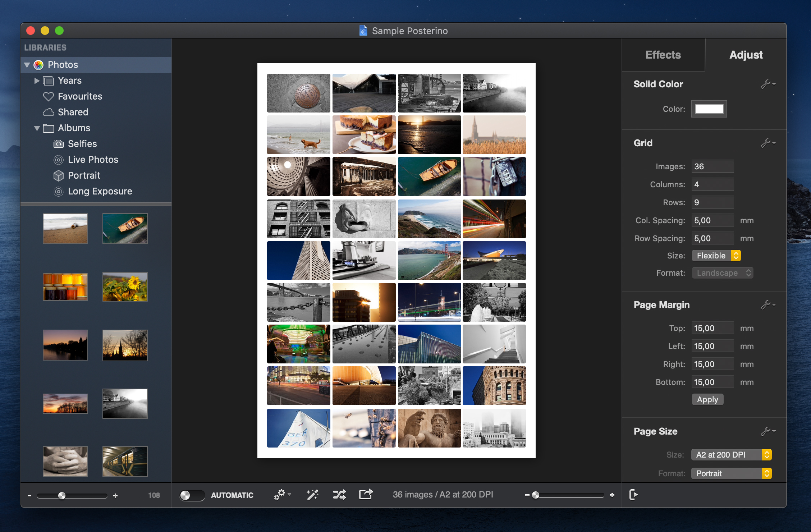
Task: Click the Favourites heart icon
Action: pyautogui.click(x=48, y=96)
